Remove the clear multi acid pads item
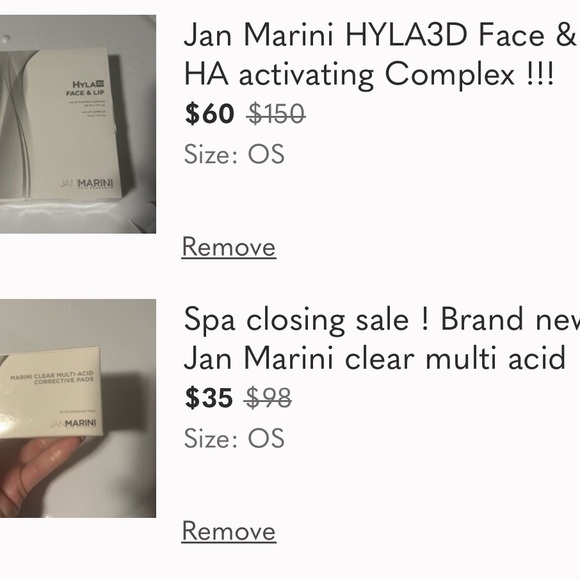 pyautogui.click(x=229, y=531)
